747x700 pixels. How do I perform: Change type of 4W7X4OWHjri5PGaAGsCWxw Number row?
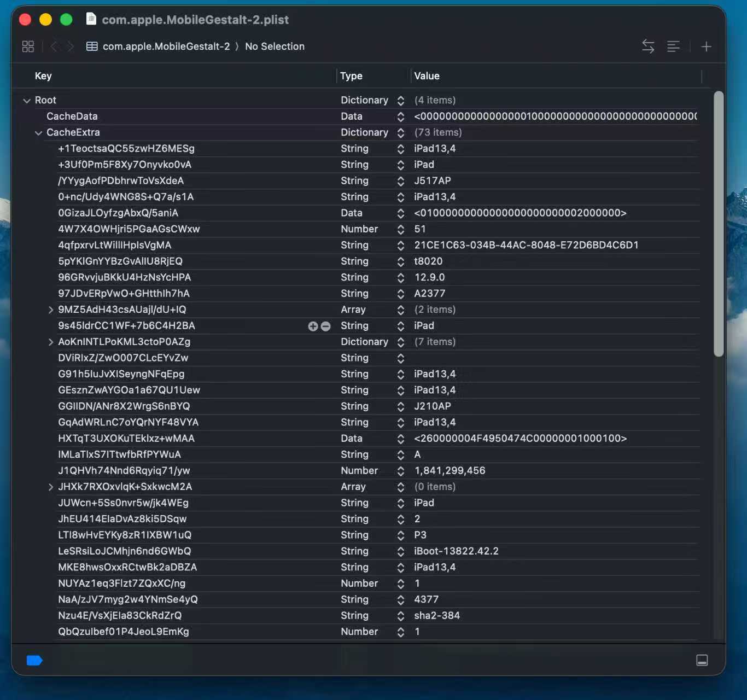pyautogui.click(x=401, y=229)
